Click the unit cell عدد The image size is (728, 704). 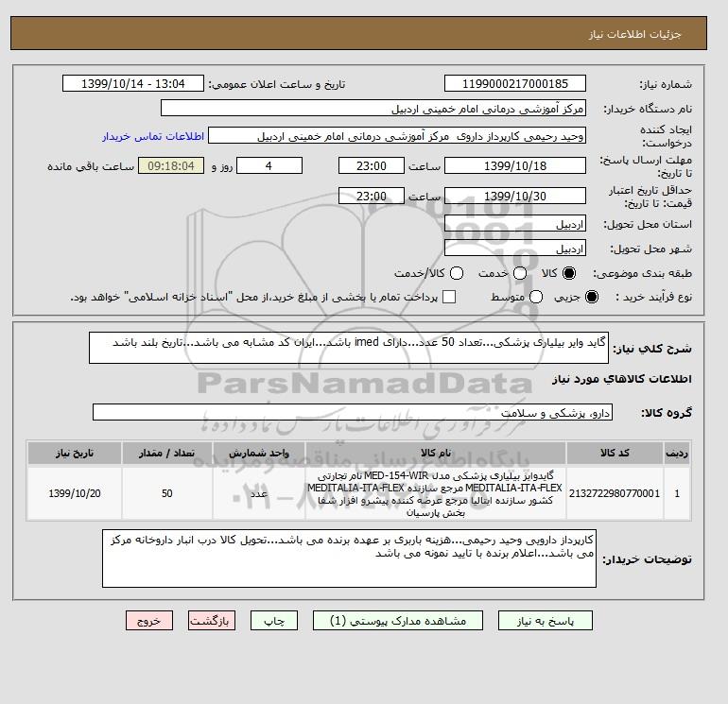[259, 493]
